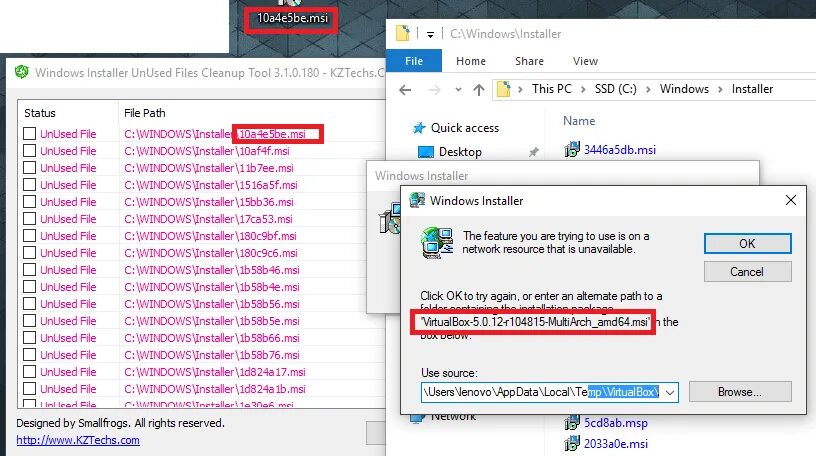Check the box for 1d824a1b.msi
The image size is (816, 456).
click(30, 389)
